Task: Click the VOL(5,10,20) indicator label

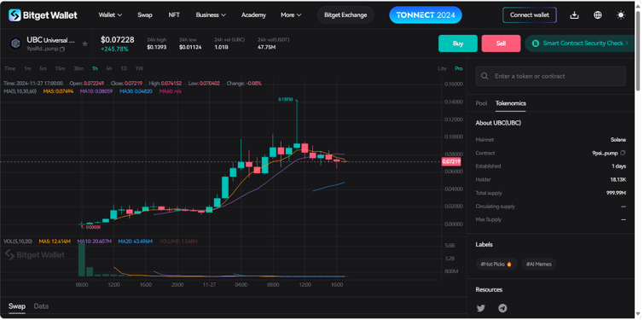Action: (x=19, y=241)
